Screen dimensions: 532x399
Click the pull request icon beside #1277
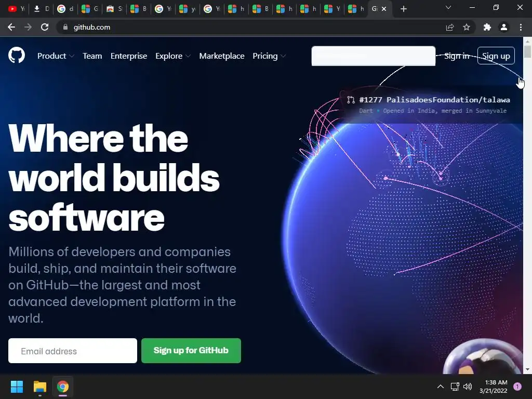click(351, 100)
